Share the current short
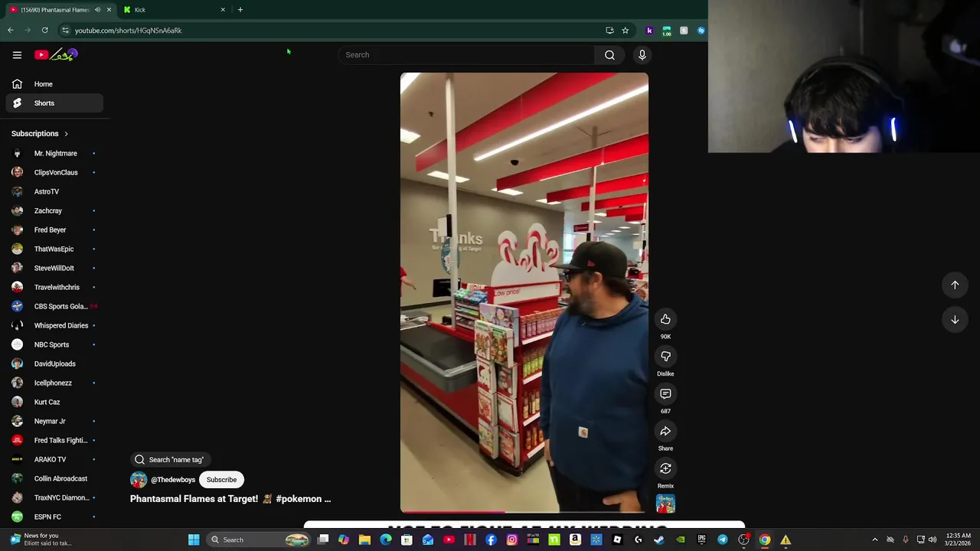Image resolution: width=980 pixels, height=551 pixels. [665, 432]
